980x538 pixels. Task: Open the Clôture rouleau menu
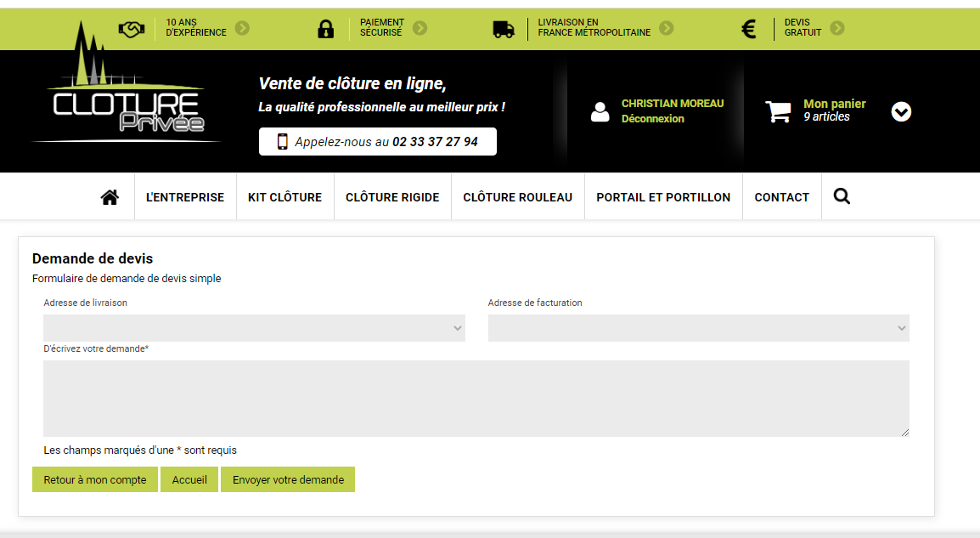[517, 197]
